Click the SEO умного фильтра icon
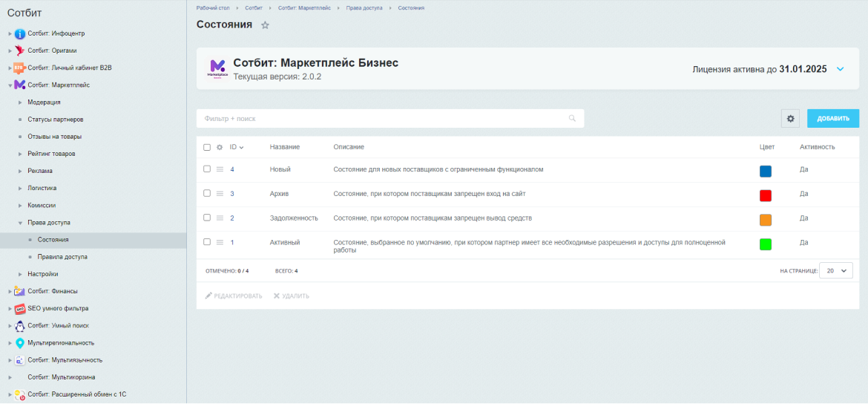This screenshot has height=404, width=868. [20, 308]
